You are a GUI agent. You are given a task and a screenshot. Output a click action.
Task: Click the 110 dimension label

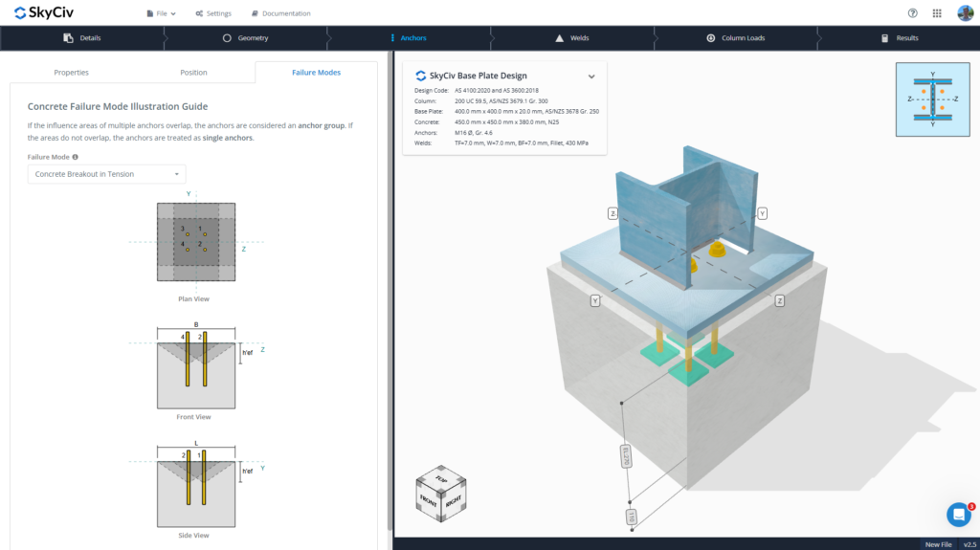tap(632, 517)
